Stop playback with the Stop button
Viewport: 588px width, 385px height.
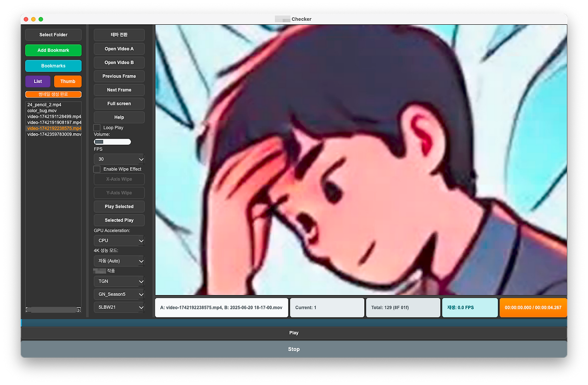(294, 349)
